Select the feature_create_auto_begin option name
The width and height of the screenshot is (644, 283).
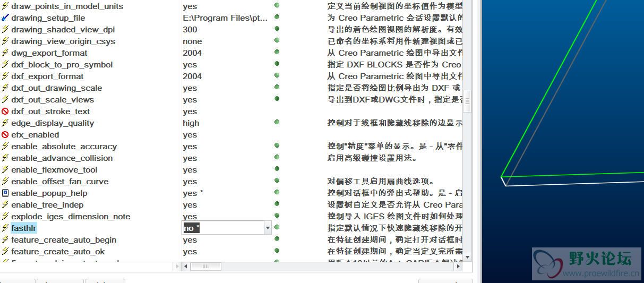[x=64, y=240]
